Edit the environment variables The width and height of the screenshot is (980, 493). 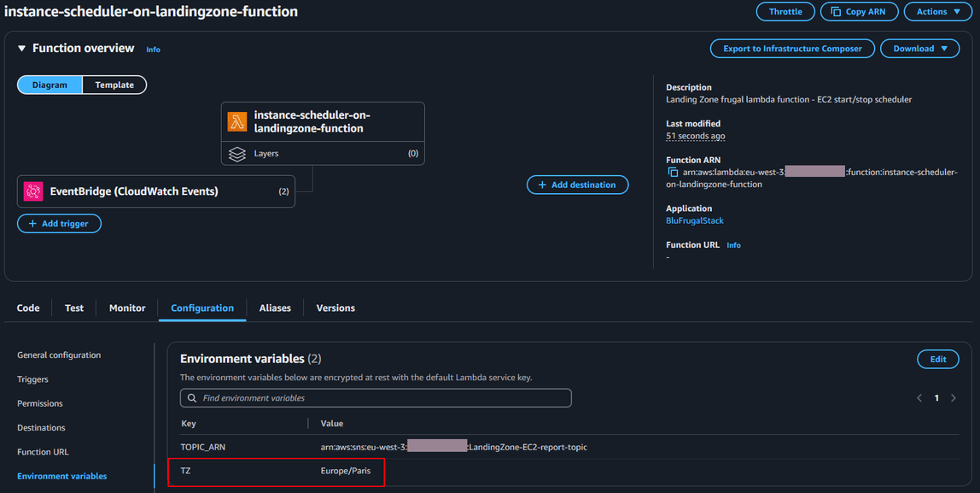937,359
